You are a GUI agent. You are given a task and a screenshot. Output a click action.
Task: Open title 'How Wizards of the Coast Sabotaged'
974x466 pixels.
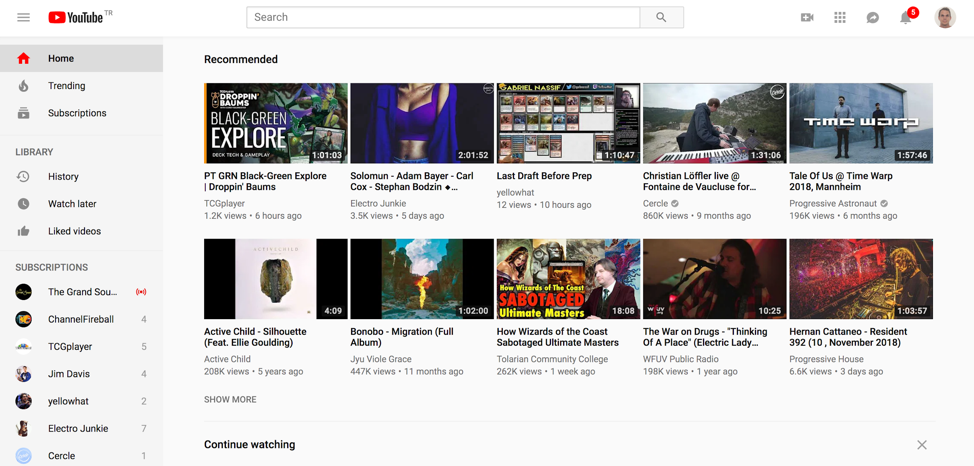click(558, 337)
